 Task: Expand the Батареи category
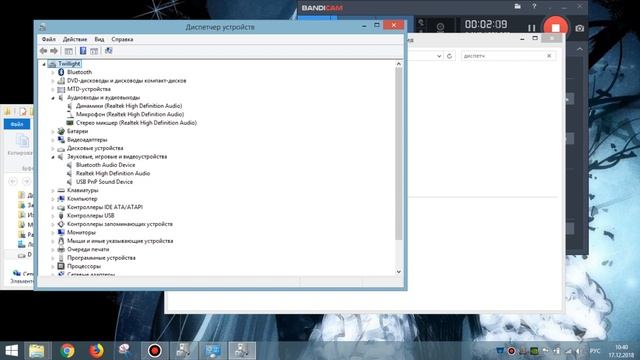click(x=53, y=131)
